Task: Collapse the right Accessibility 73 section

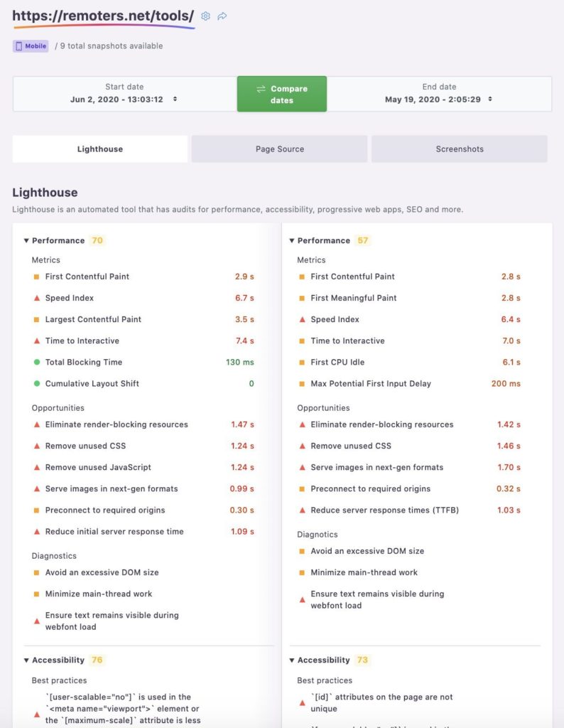Action: coord(292,660)
